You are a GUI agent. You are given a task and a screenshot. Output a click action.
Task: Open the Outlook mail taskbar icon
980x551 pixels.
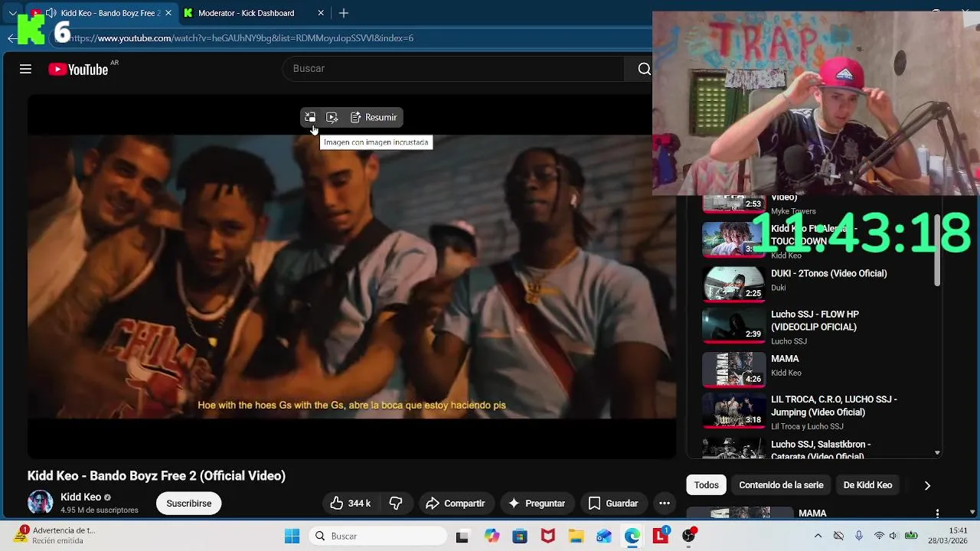pyautogui.click(x=604, y=536)
